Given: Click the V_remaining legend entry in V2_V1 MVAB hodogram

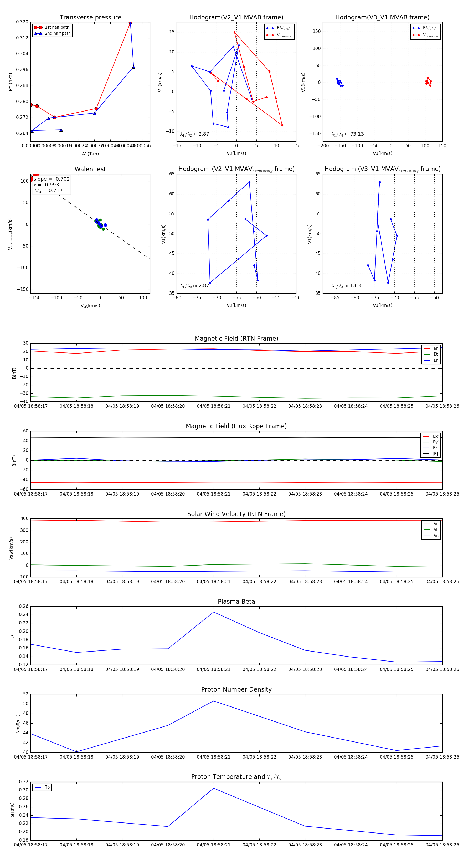Looking at the screenshot, I should (x=279, y=35).
